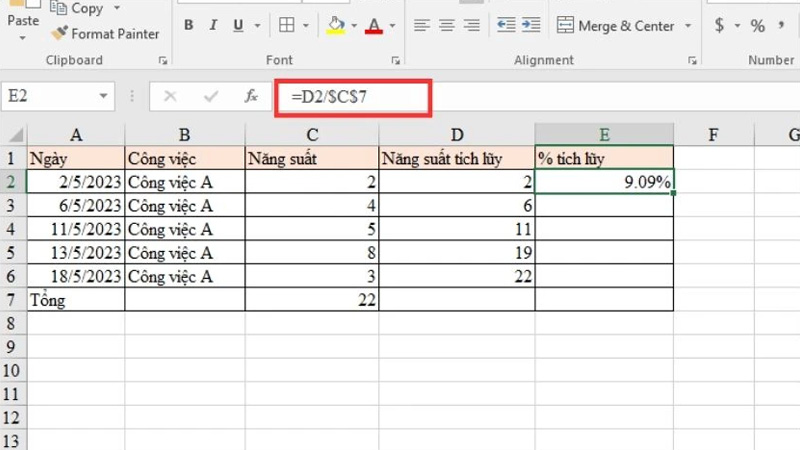
Task: Cancel the formula entry X icon
Action: click(x=170, y=96)
